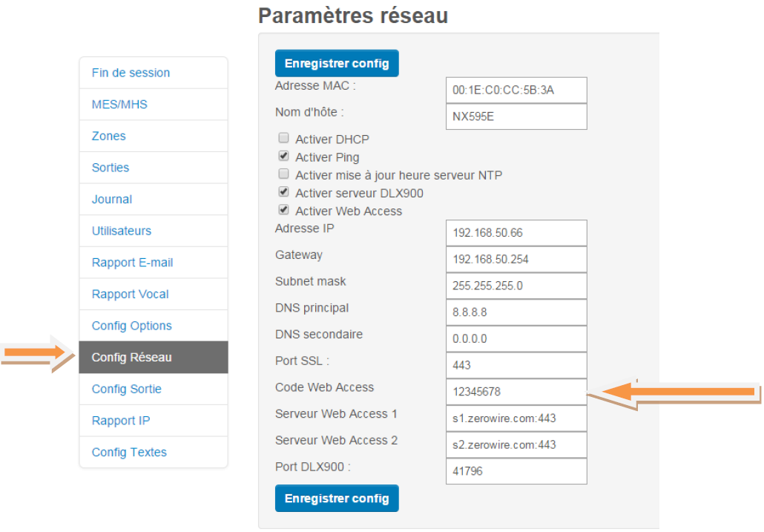Click the Code Web Access field
Image resolution: width=764 pixels, height=532 pixels.
click(x=516, y=392)
